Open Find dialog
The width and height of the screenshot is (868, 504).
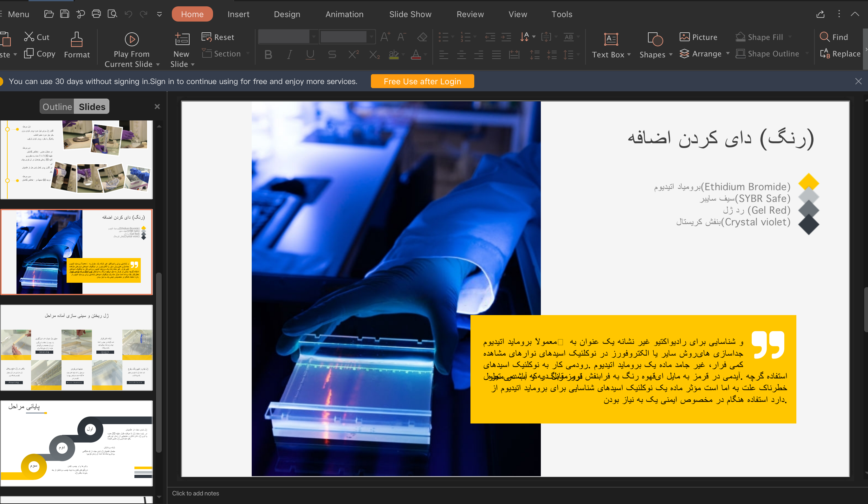click(833, 37)
